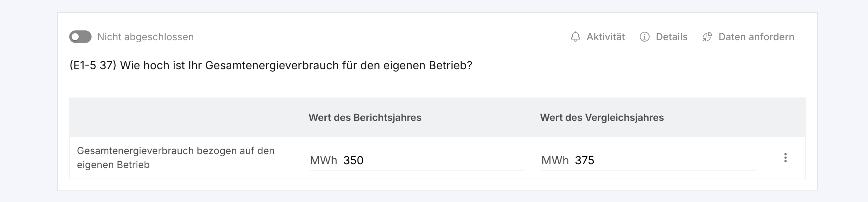Click the empty line area right of 350
Screen dimensions: 868x202
pos(444,160)
